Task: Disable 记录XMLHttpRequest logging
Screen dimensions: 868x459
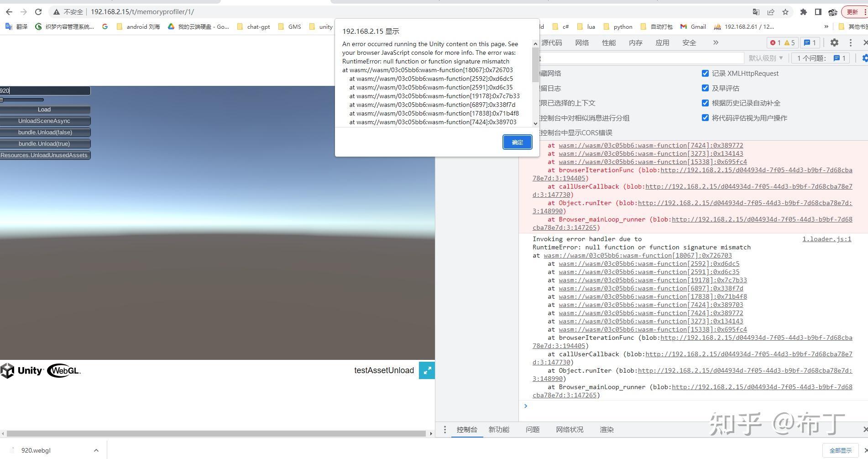Action: (705, 73)
